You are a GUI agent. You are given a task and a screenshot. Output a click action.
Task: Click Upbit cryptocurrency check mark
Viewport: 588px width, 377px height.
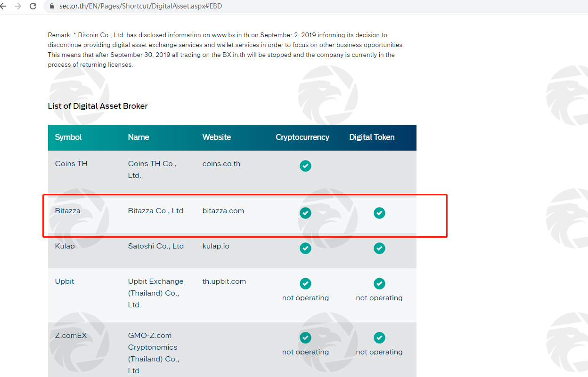pyautogui.click(x=305, y=283)
